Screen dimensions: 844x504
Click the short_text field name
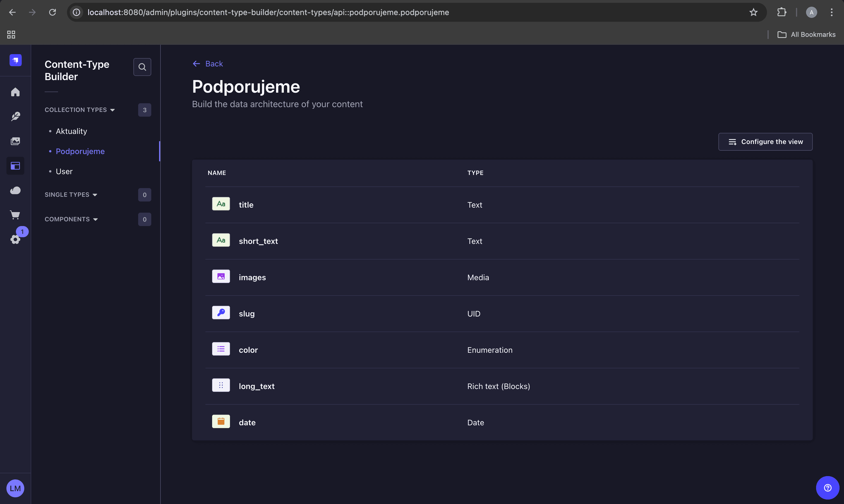[x=258, y=241]
